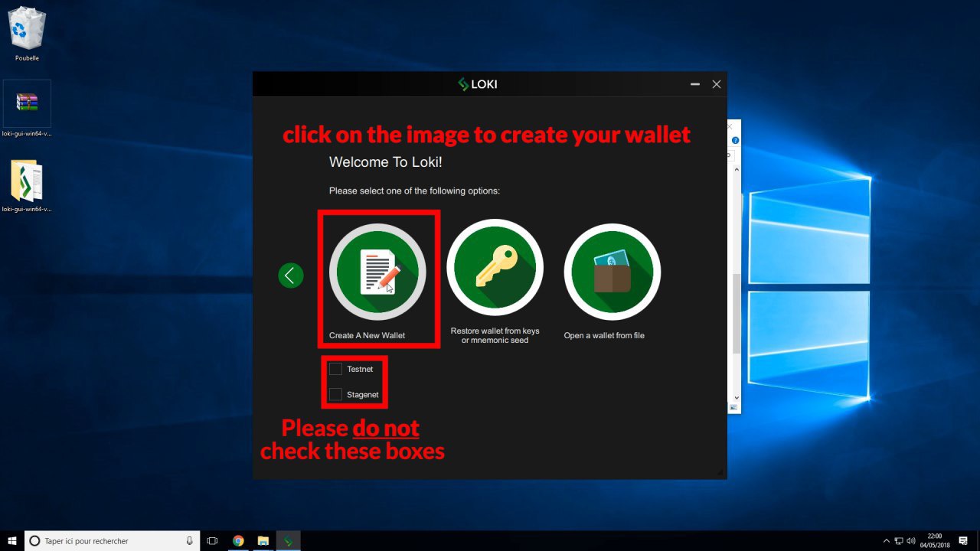Enable the Testnet checkbox
Screen dimensions: 980x551
click(335, 369)
